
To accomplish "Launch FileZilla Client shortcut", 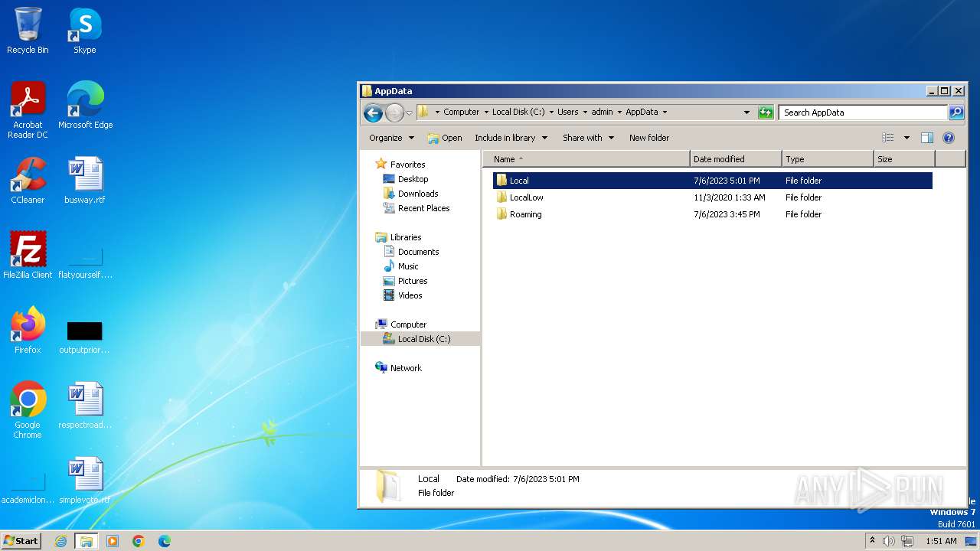I will click(28, 256).
